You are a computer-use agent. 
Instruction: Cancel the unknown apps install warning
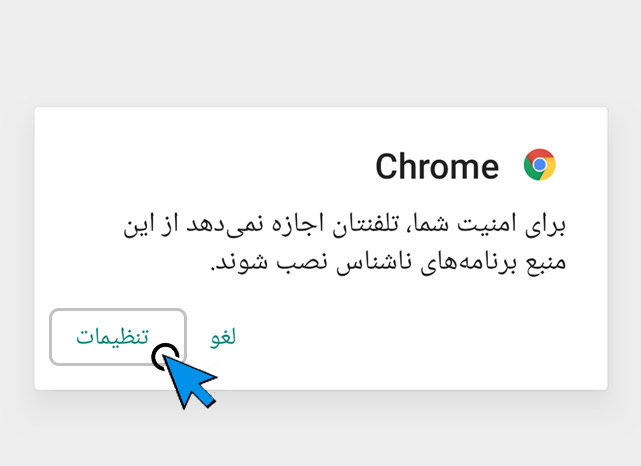point(222,337)
